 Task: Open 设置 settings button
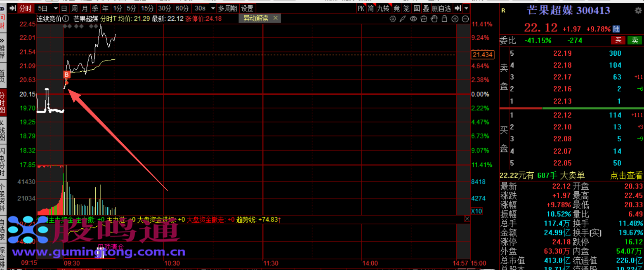click(248, 8)
